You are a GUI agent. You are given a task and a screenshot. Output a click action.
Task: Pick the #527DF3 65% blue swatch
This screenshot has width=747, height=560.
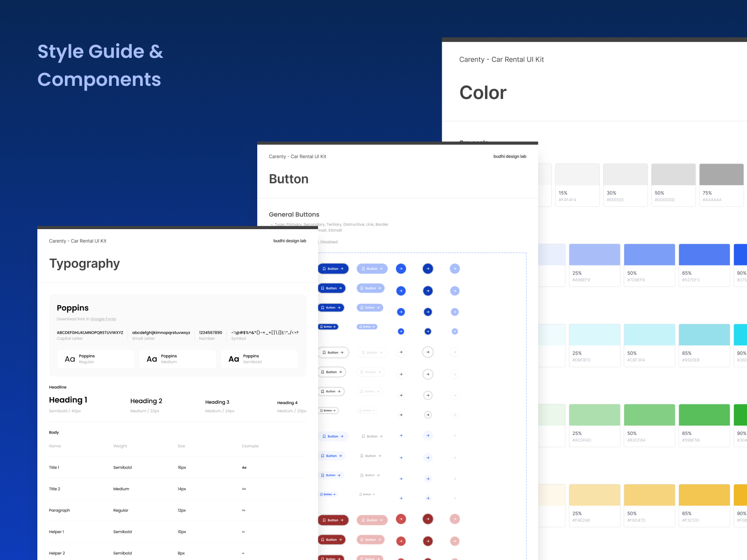coord(704,265)
